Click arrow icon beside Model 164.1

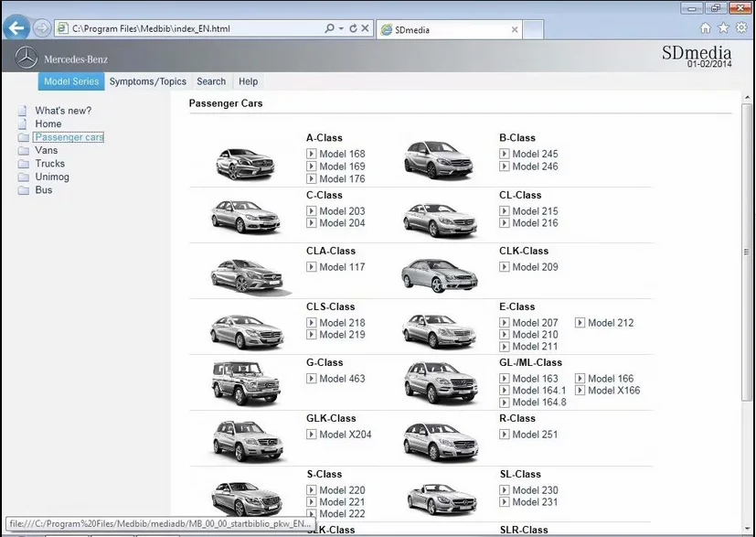click(x=504, y=391)
